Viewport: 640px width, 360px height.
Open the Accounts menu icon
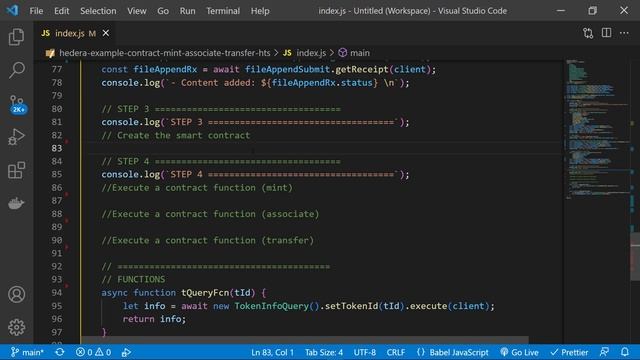coord(16,294)
